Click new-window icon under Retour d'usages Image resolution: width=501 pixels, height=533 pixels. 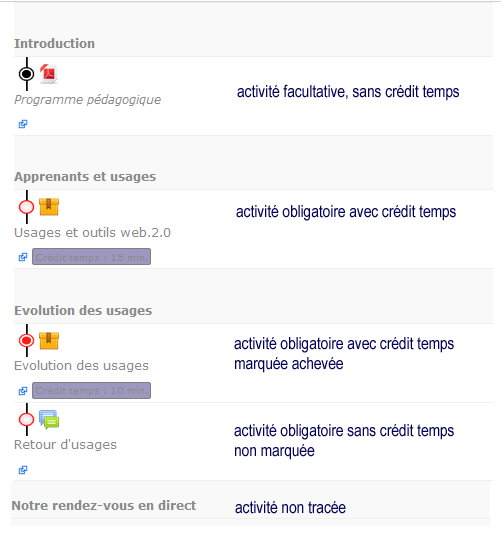point(23,470)
